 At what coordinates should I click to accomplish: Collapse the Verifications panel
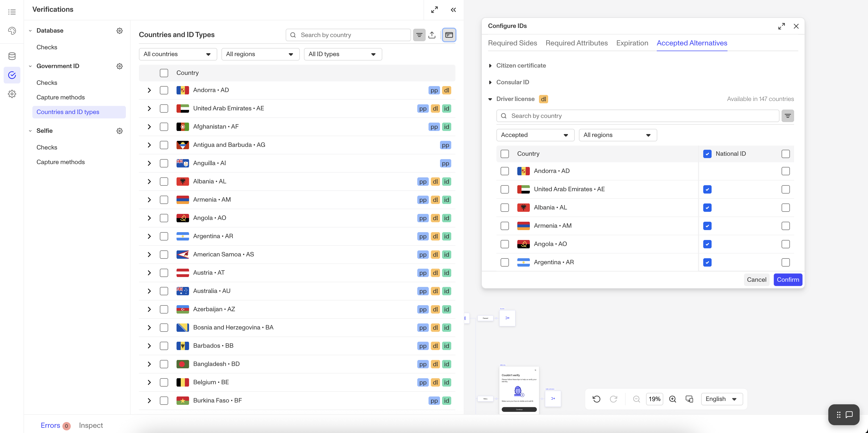[x=453, y=10]
